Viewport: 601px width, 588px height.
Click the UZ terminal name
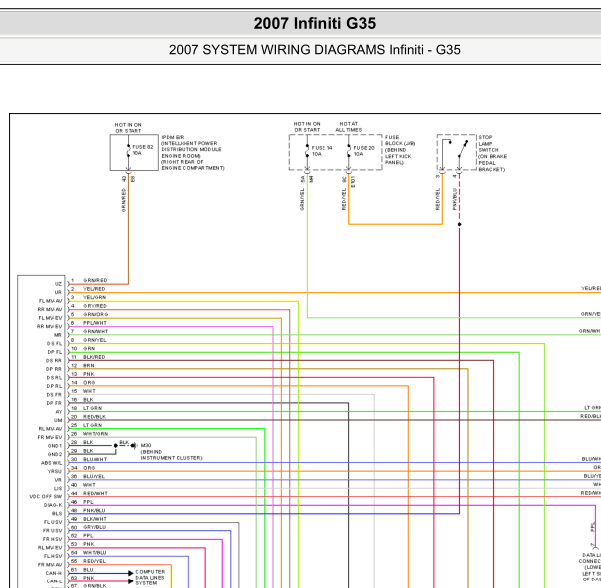[58, 284]
